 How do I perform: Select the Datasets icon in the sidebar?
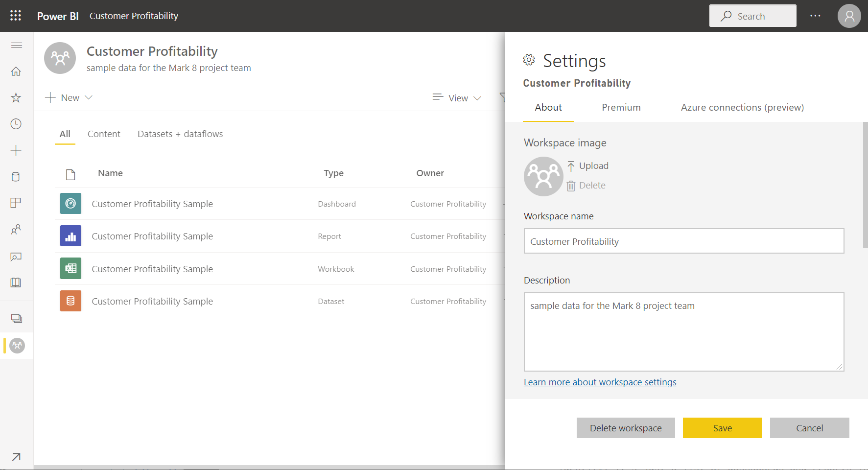click(x=16, y=176)
